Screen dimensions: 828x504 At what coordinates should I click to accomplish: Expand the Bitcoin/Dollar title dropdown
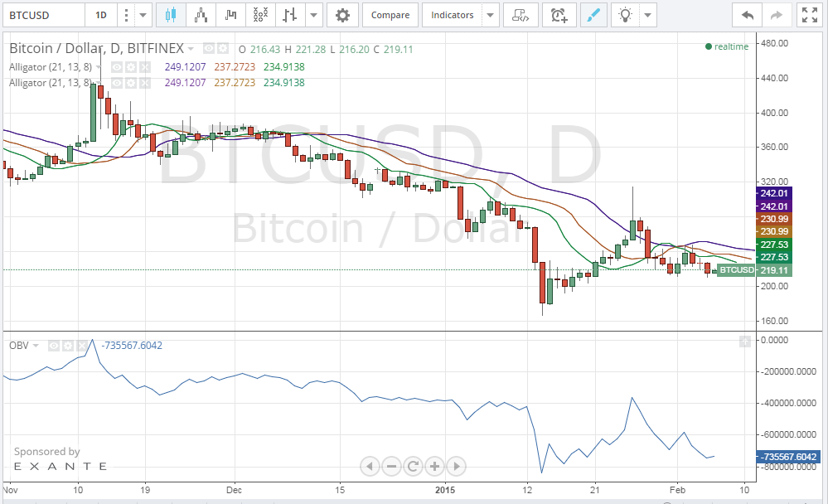click(191, 48)
